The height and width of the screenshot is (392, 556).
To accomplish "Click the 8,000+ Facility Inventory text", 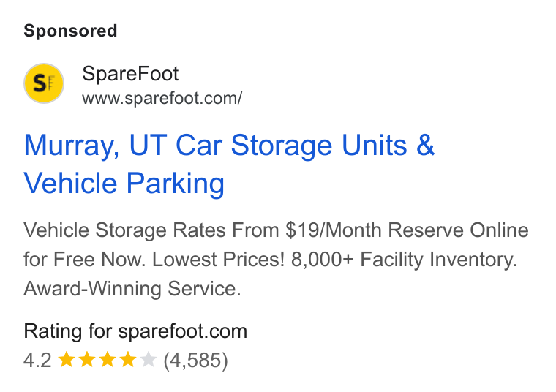I will click(404, 260).
